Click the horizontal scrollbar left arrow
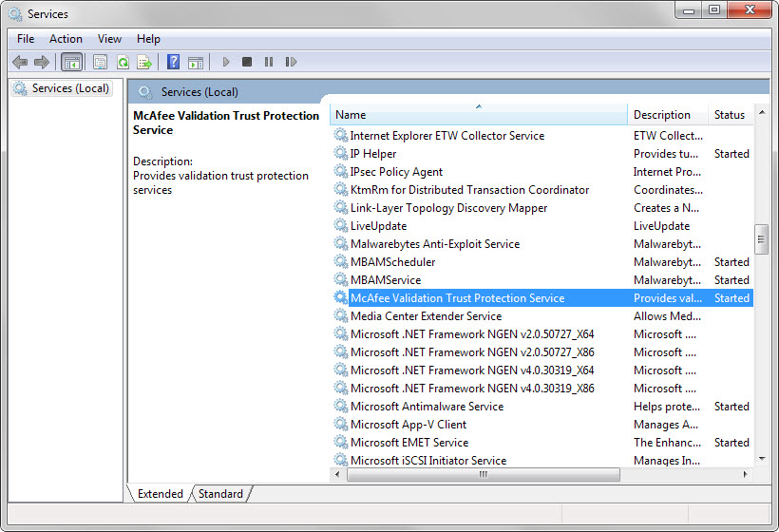 click(x=338, y=474)
